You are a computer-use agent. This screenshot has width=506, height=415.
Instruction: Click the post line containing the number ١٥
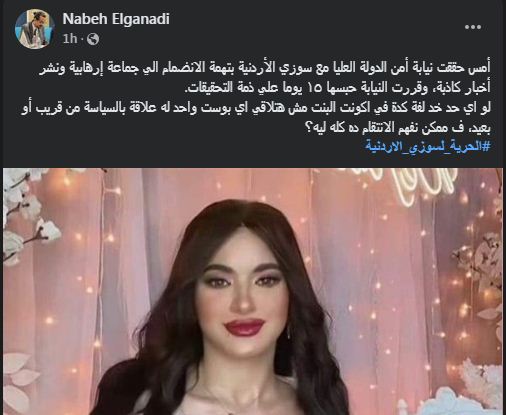338,88
